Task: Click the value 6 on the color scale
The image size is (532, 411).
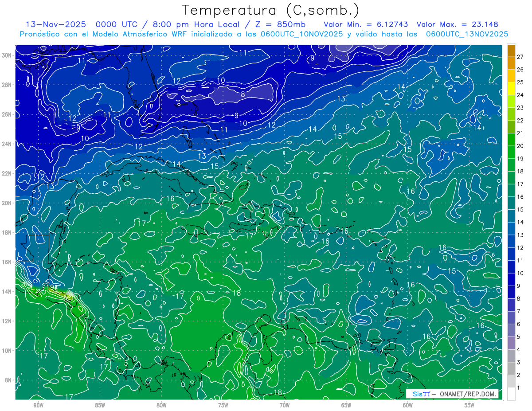Action: click(519, 324)
